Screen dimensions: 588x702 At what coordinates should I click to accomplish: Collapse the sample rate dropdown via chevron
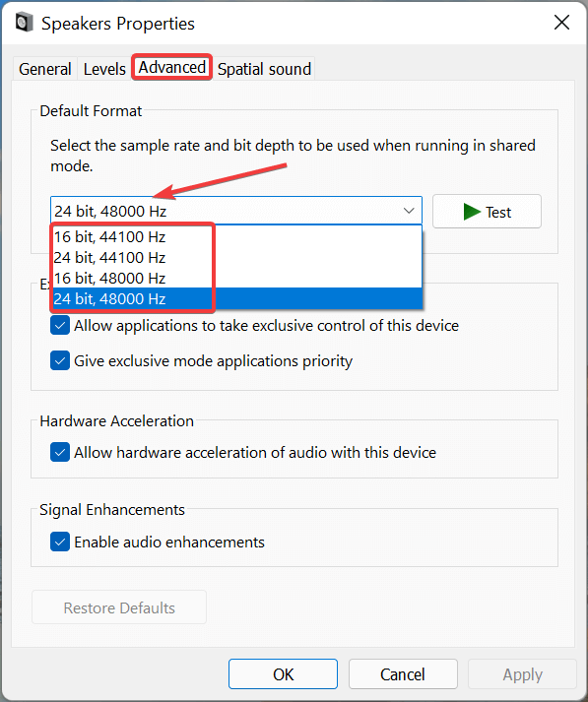tap(409, 211)
